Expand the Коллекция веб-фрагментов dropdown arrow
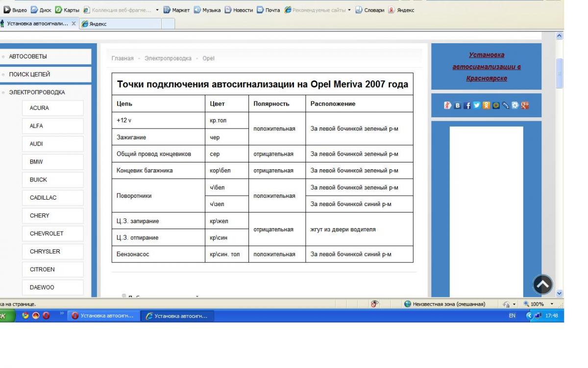Image resolution: width=588 pixels, height=368 pixels. click(157, 10)
